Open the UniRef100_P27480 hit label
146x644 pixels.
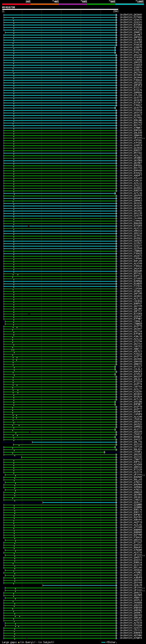[131, 17]
